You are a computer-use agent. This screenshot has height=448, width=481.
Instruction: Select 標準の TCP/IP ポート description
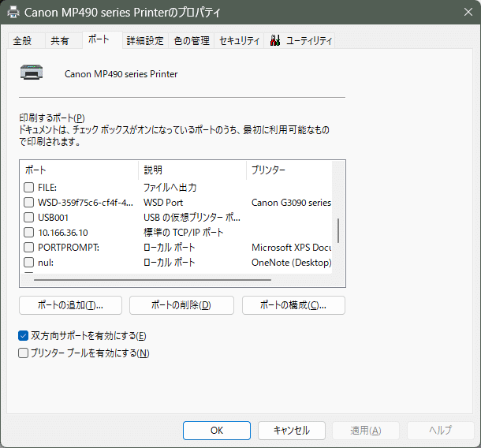click(184, 233)
